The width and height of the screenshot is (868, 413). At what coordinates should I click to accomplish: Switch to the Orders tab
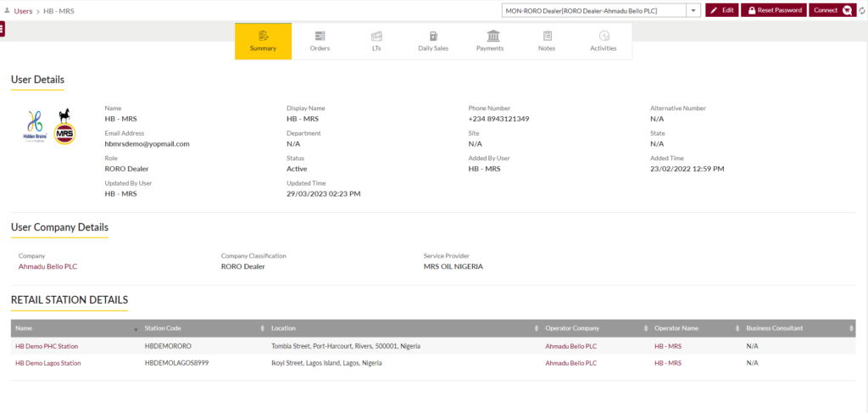(320, 42)
